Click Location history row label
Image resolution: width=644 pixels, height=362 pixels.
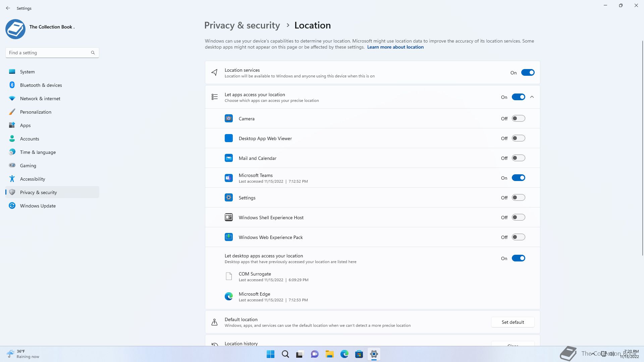pyautogui.click(x=241, y=343)
